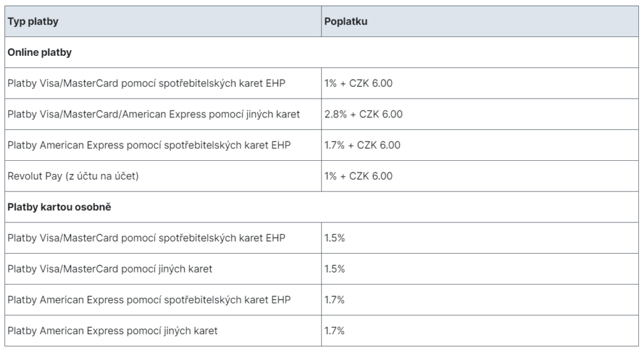
Task: Select 1.5% fee for Visa/MasterCard "jiných karet" row
Action: [x=335, y=269]
